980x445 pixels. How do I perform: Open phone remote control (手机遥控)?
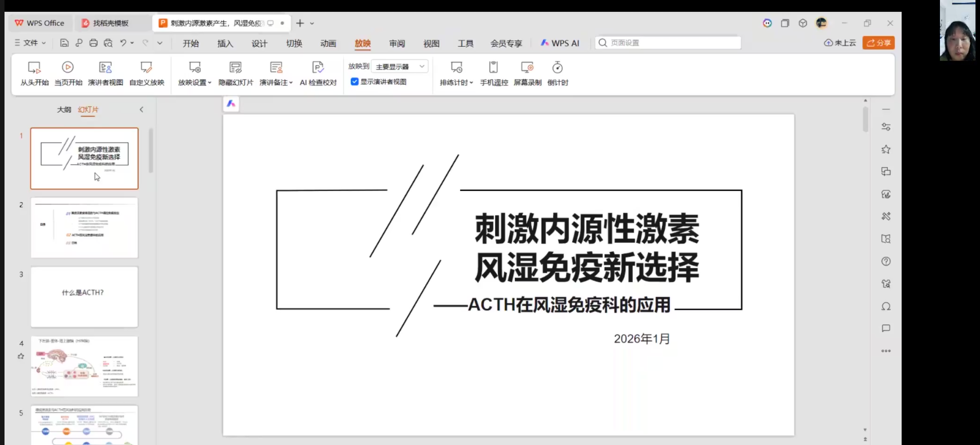pos(493,73)
